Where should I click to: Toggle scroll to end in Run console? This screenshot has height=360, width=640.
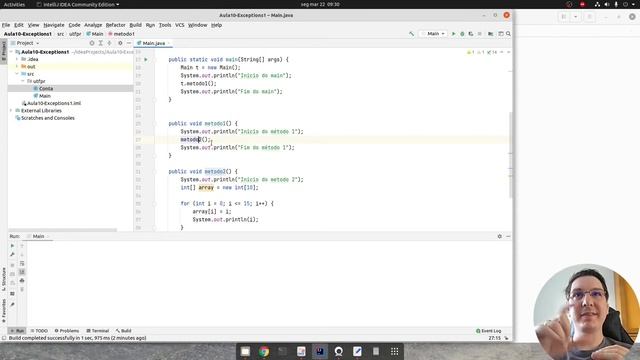click(22, 272)
